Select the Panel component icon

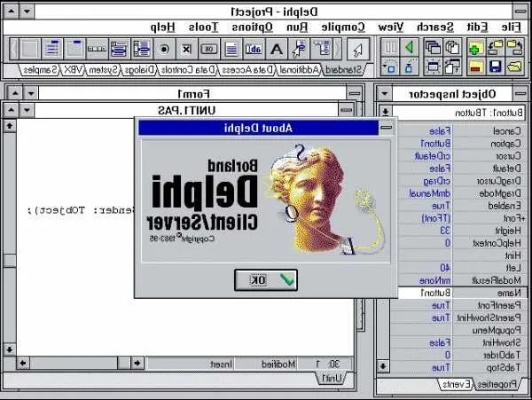tap(30, 49)
